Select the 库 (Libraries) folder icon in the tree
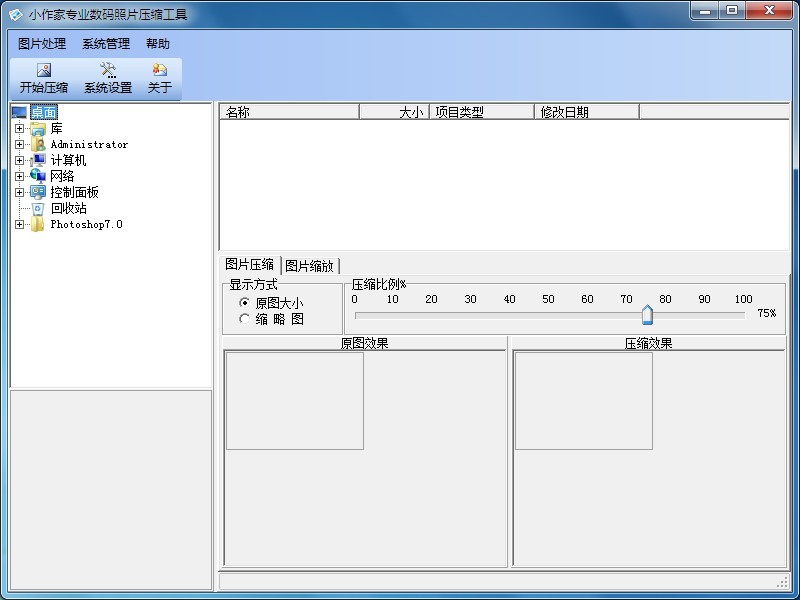This screenshot has height=600, width=800. pyautogui.click(x=38, y=129)
